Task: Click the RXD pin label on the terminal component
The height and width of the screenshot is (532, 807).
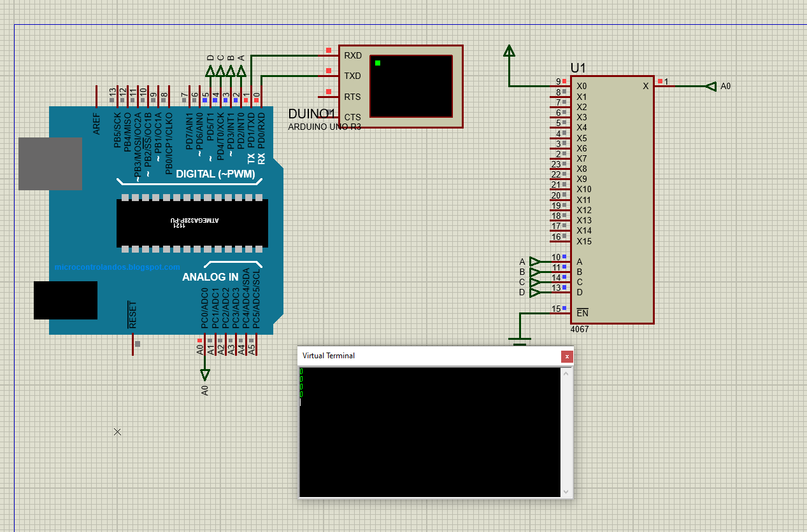Action: (x=353, y=55)
